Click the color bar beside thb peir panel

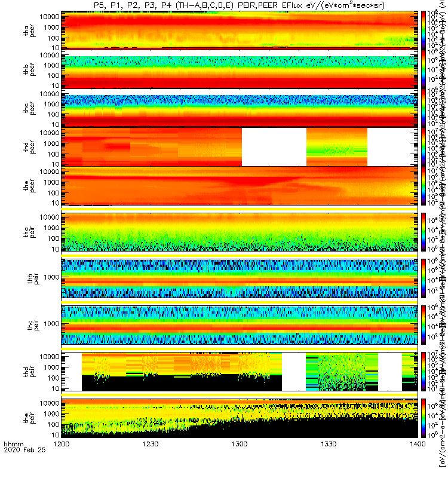coord(424,278)
